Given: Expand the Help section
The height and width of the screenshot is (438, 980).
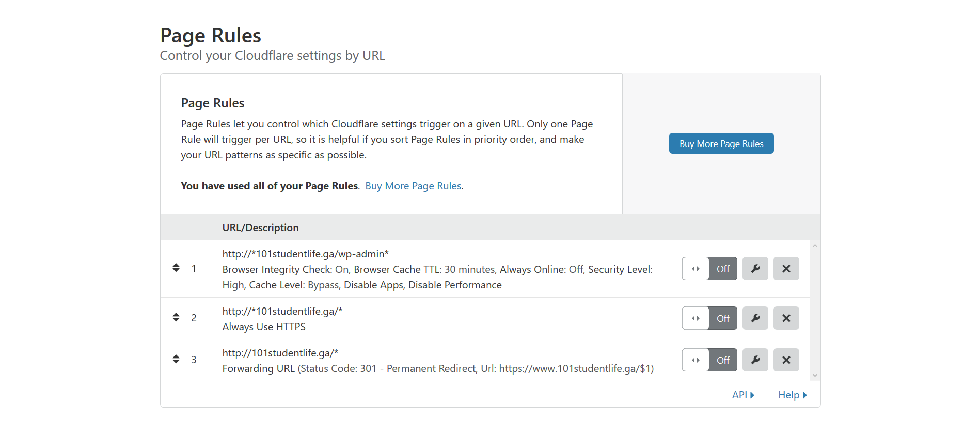Looking at the screenshot, I should (x=792, y=395).
